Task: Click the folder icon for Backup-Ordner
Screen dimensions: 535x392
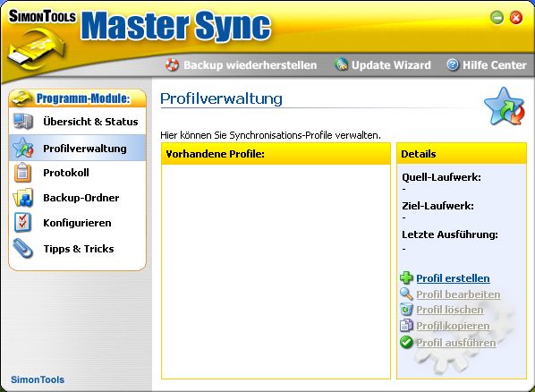Action: click(23, 198)
